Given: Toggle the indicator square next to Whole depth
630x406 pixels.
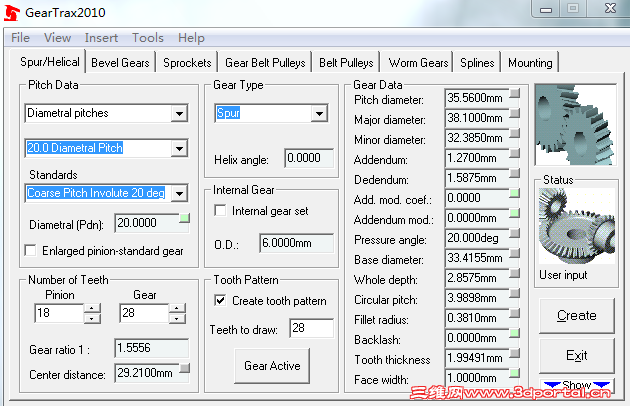Looking at the screenshot, I should pos(515,273).
